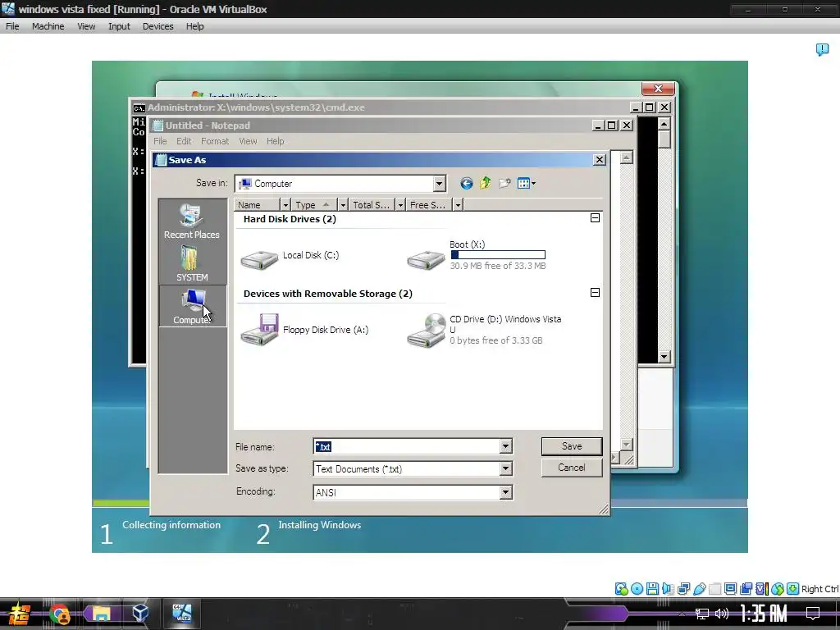Select Computer in the places sidebar

click(x=192, y=306)
